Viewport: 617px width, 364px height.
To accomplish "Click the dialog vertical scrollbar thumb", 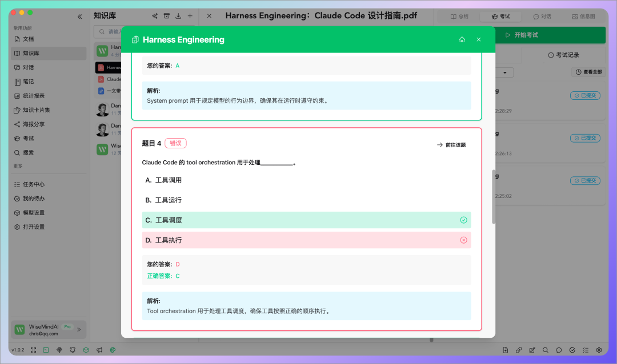I will pos(494,196).
